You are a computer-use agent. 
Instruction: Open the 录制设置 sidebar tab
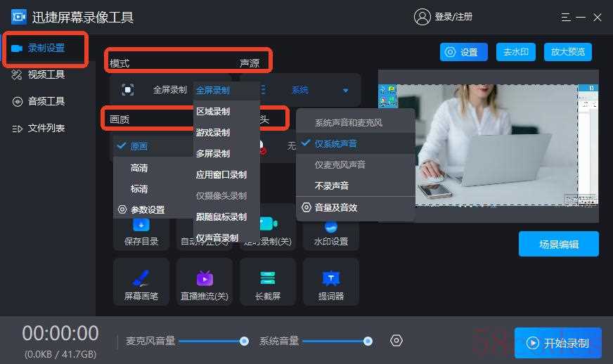[x=46, y=49]
